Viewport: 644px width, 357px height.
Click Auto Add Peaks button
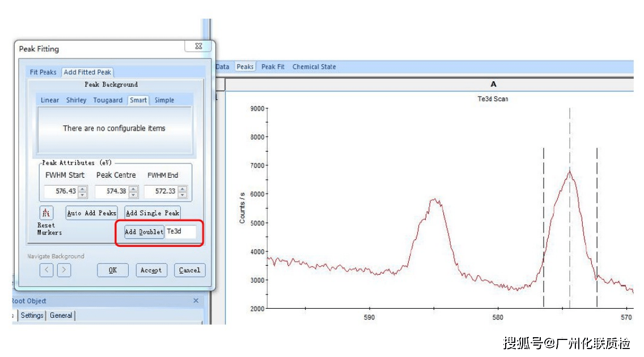92,213
